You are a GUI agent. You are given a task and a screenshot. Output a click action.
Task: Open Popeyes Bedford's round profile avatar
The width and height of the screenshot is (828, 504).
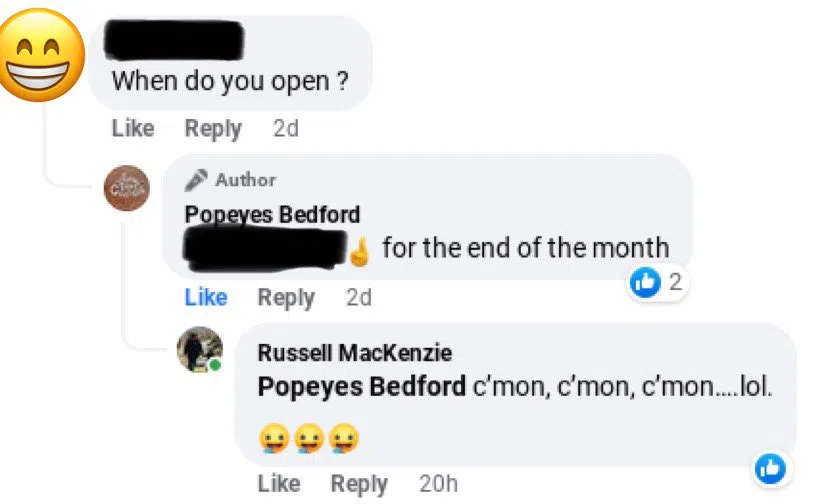pos(128,188)
